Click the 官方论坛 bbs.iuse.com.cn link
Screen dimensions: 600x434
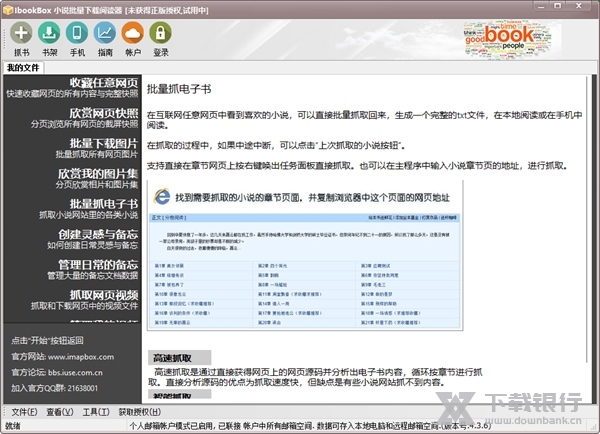(57, 372)
